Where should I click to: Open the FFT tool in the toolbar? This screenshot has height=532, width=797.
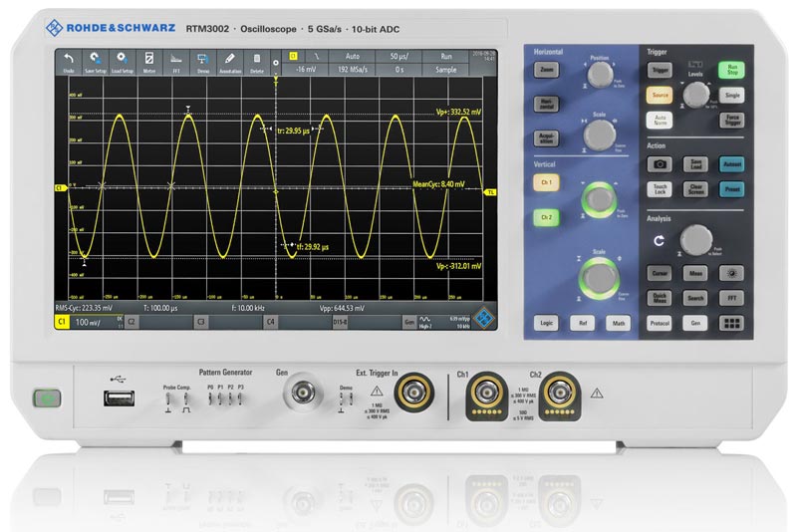pos(176,63)
